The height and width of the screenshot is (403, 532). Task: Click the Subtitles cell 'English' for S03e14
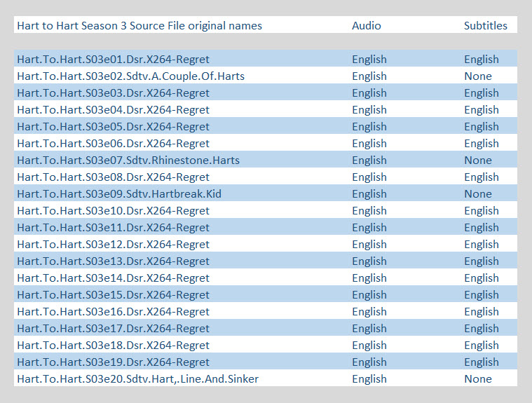click(482, 278)
